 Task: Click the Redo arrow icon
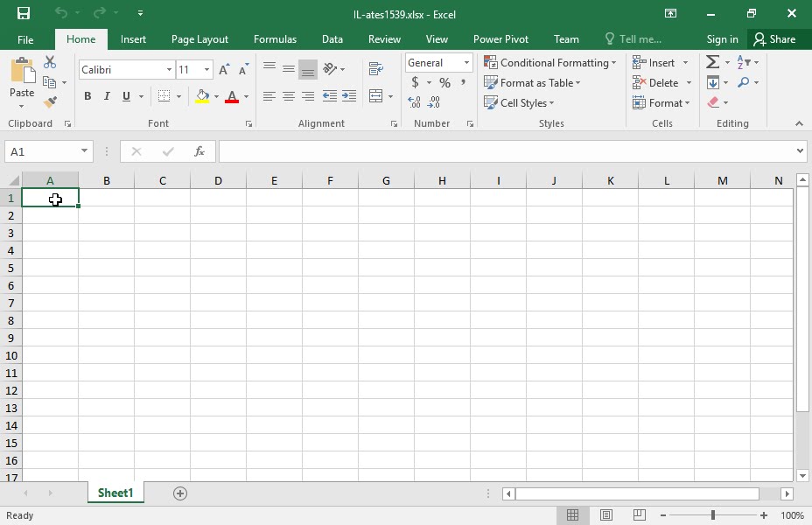coord(100,13)
